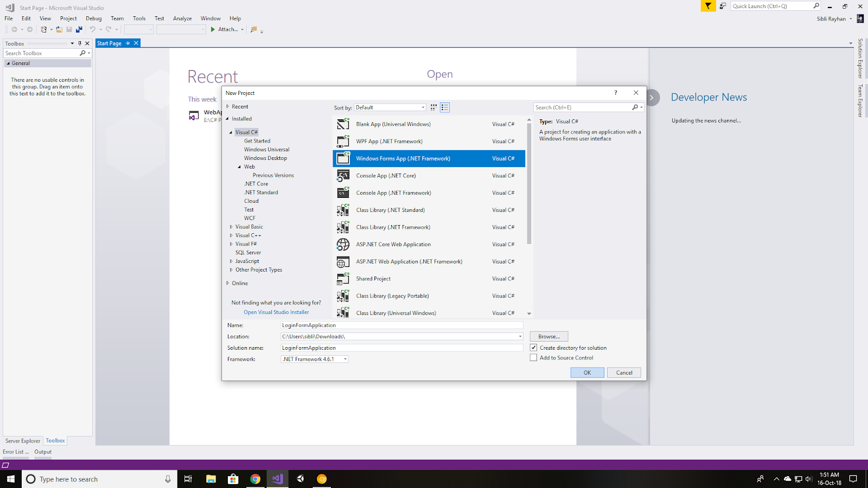868x488 pixels.
Task: Click the project Name input field
Action: click(402, 325)
